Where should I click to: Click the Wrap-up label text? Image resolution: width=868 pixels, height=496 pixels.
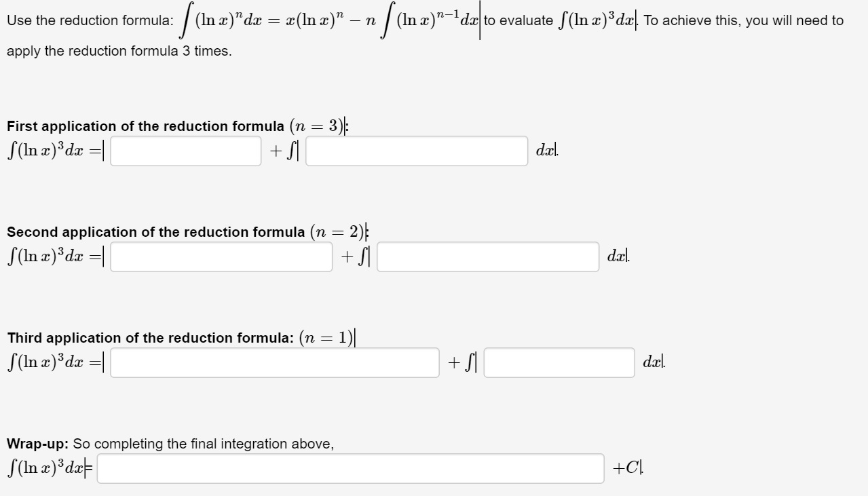[34, 443]
